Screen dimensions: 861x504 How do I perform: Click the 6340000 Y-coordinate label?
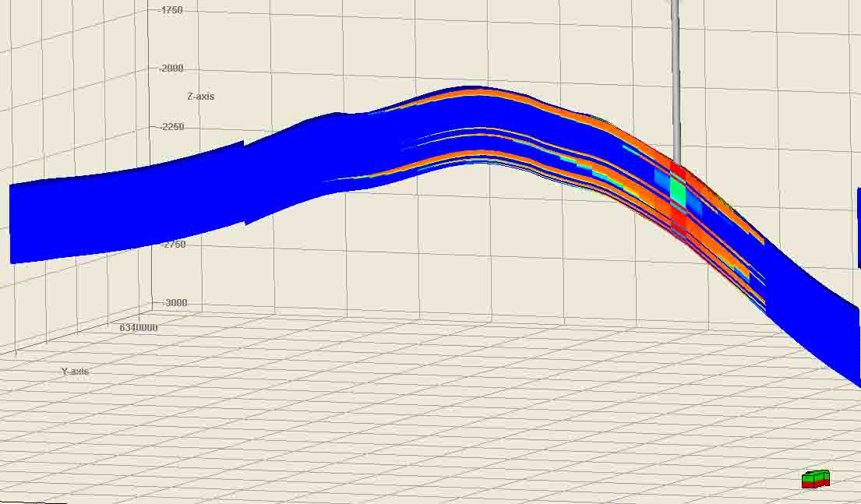point(139,328)
